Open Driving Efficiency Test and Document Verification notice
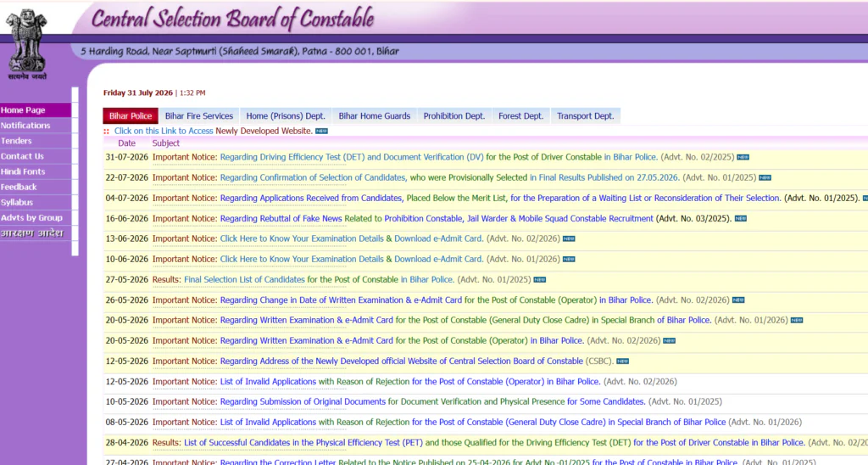This screenshot has width=868, height=465. pyautogui.click(x=438, y=157)
